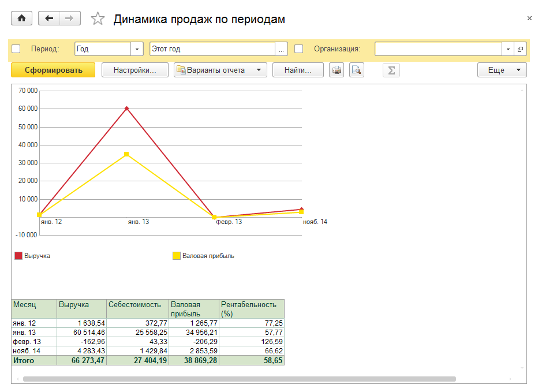Open the Организация field's open-form icon
Image resolution: width=542 pixels, height=392 pixels.
click(520, 49)
